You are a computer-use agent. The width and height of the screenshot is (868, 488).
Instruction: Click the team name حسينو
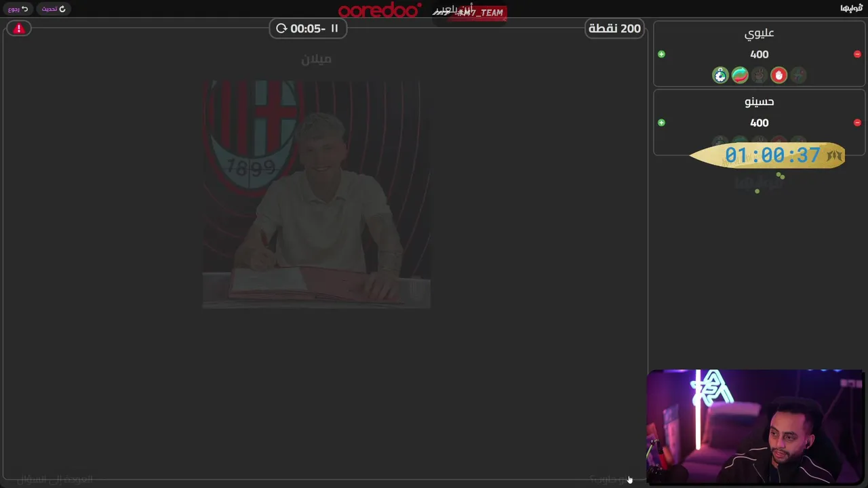[759, 102]
